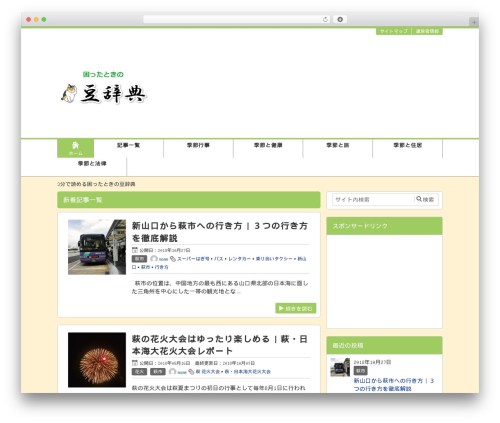
Task: Select the スーパーはぎ号 tag
Action: 193,259
